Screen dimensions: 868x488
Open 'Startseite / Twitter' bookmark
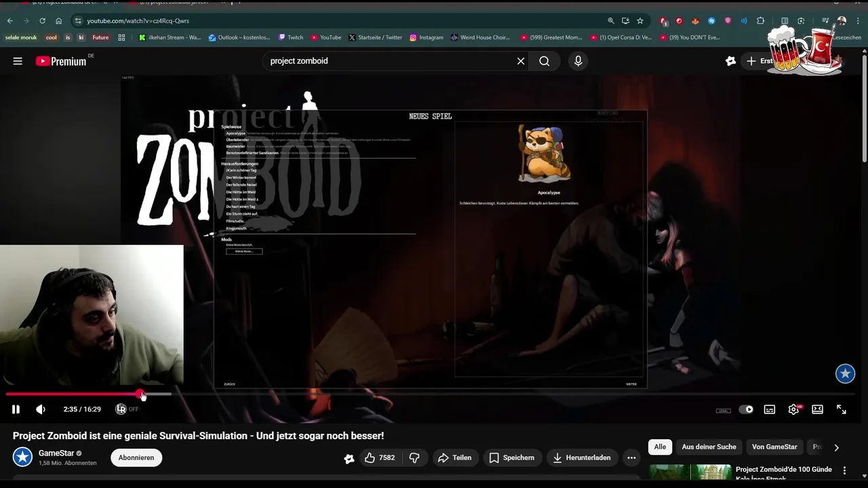point(375,38)
